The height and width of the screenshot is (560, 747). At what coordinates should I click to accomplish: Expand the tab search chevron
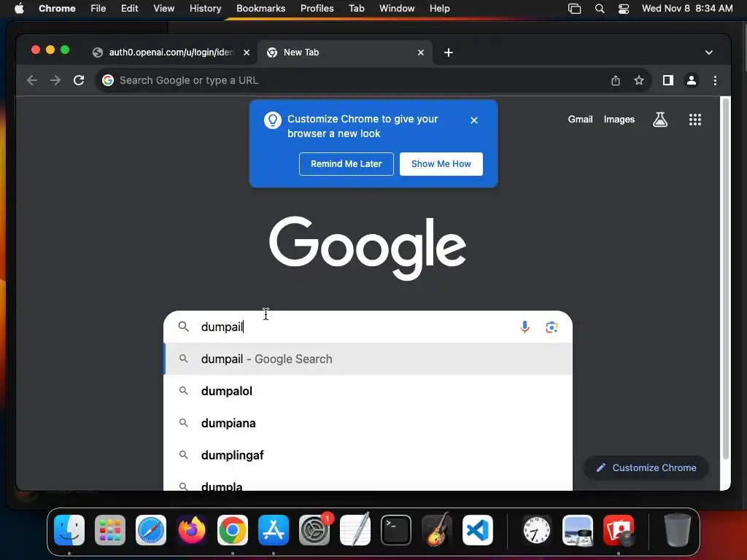[709, 52]
